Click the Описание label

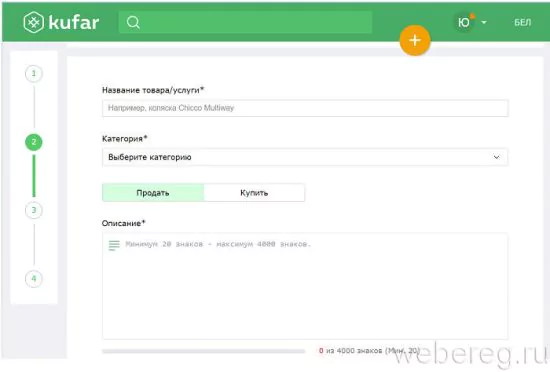[123, 223]
